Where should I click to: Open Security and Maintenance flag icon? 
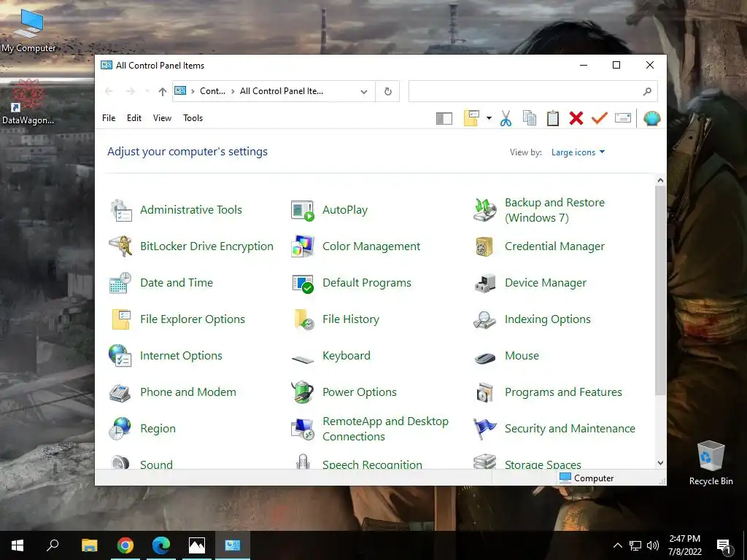[x=485, y=429]
